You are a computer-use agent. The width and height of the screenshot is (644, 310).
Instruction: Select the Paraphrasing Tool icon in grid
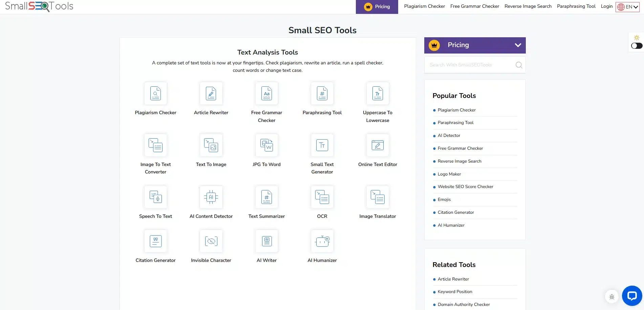(322, 94)
